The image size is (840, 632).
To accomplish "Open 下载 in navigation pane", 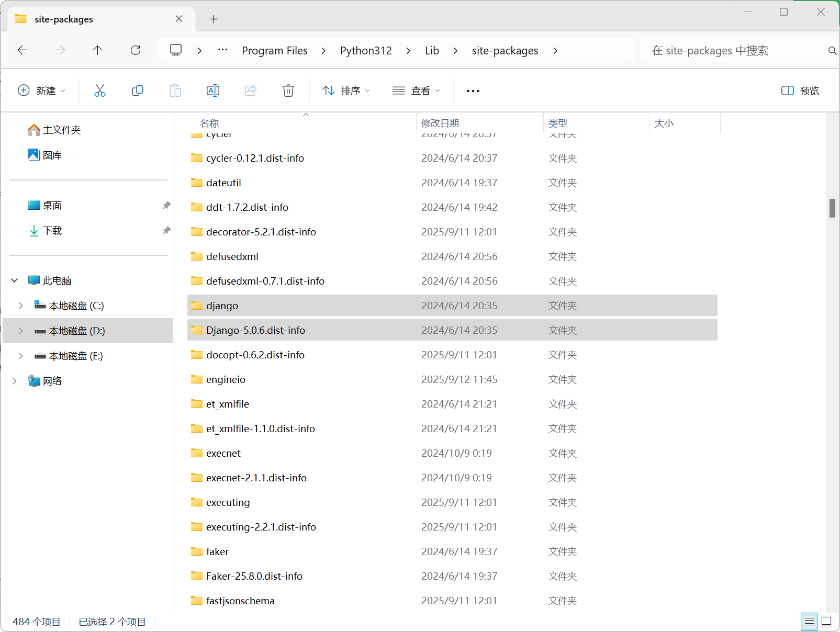I will coord(45,231).
